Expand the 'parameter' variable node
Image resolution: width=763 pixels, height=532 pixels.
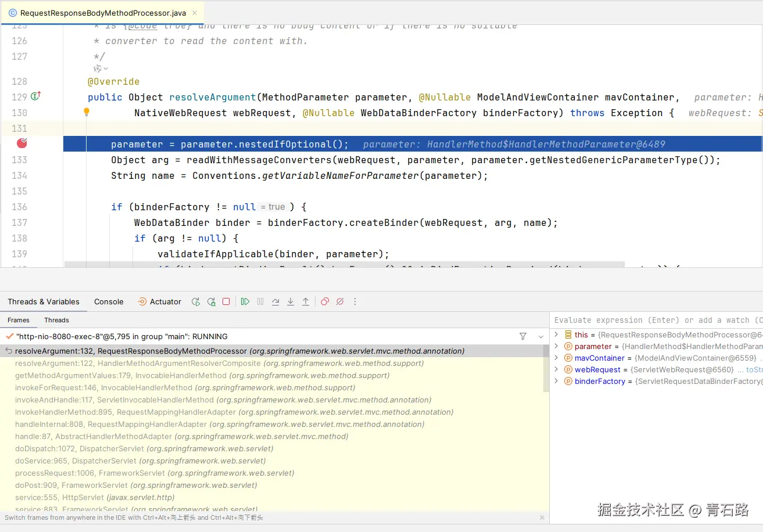point(556,346)
